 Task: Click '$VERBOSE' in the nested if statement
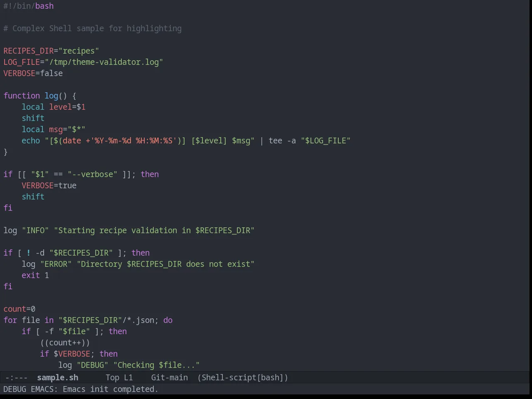click(72, 354)
